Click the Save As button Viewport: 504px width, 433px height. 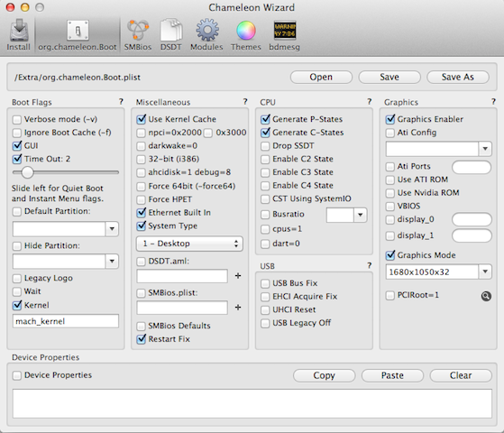pos(458,78)
